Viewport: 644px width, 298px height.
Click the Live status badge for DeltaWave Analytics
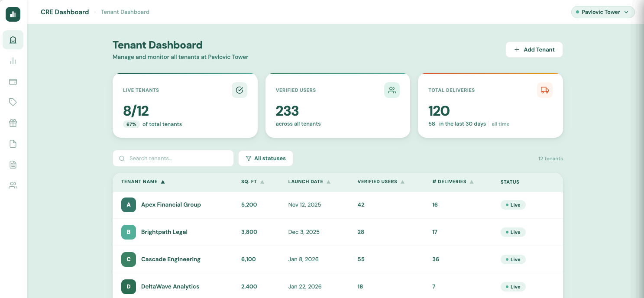(513, 287)
